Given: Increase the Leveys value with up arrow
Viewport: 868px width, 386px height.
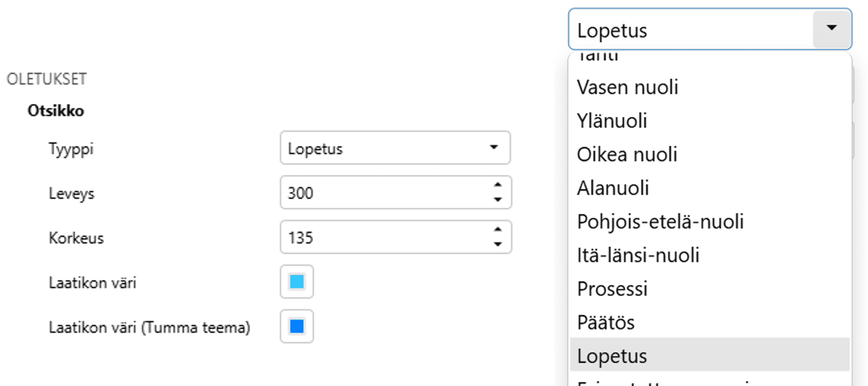Looking at the screenshot, I should [x=498, y=185].
